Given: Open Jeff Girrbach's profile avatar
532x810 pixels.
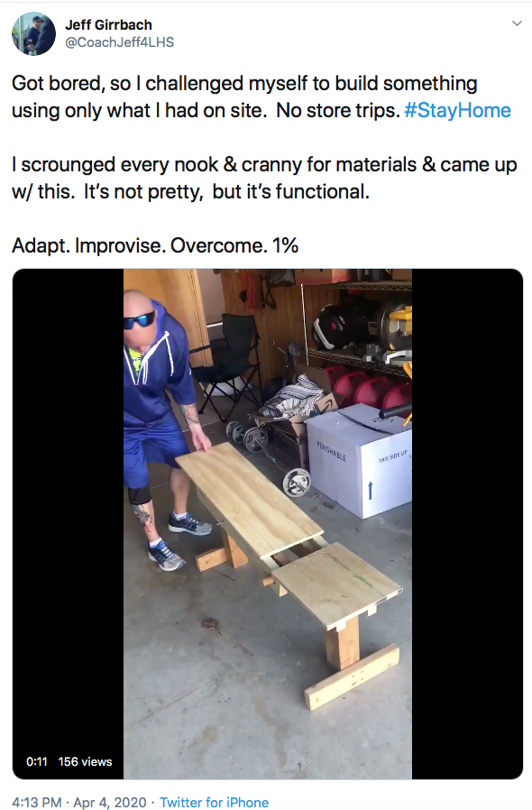Looking at the screenshot, I should [x=33, y=33].
